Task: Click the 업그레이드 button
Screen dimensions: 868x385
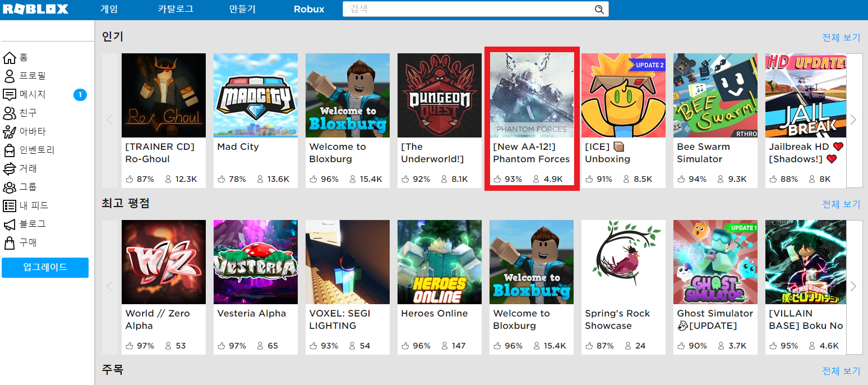Action: point(45,268)
